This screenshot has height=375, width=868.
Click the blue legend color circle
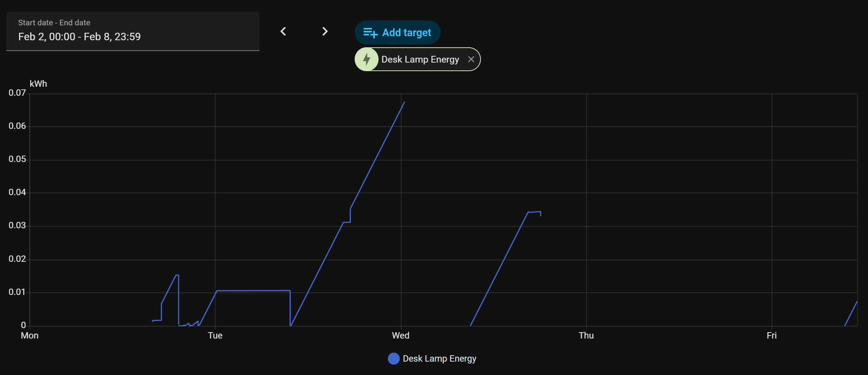click(393, 359)
